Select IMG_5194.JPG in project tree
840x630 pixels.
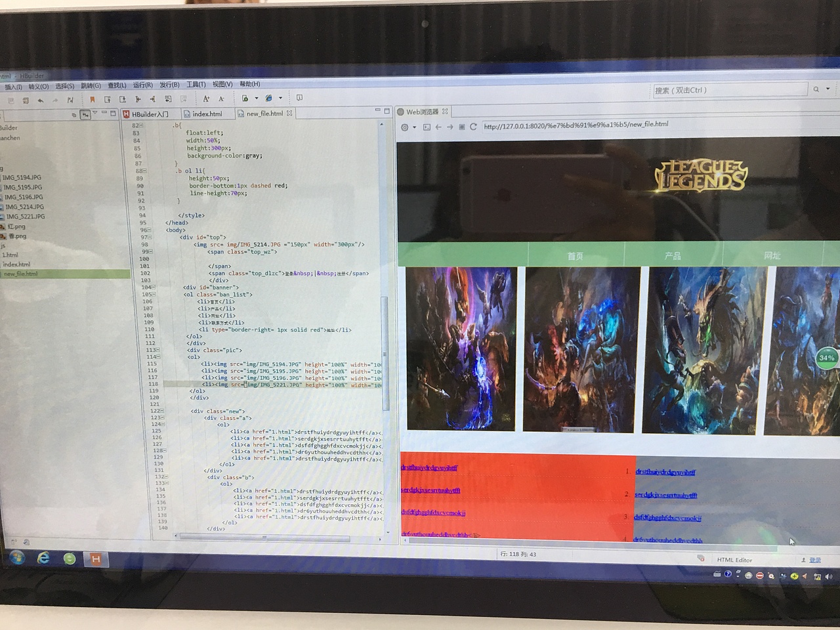point(22,178)
